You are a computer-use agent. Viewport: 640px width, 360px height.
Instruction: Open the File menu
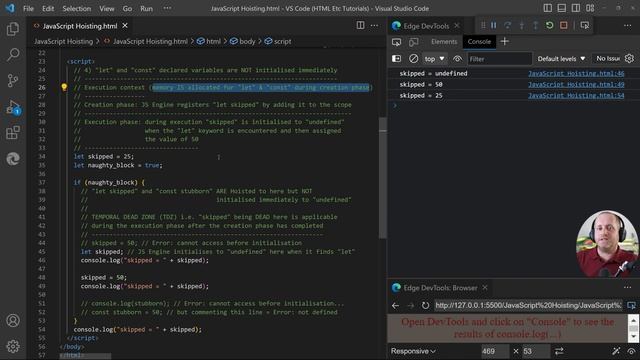click(x=29, y=8)
